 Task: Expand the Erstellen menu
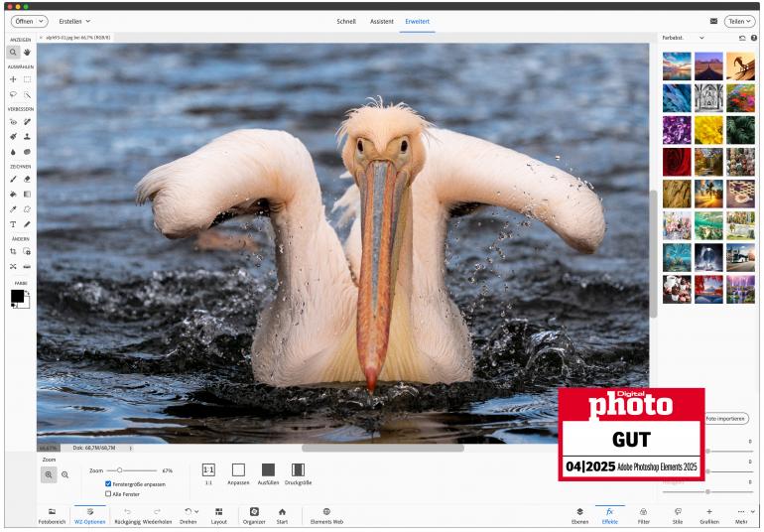pyautogui.click(x=74, y=22)
